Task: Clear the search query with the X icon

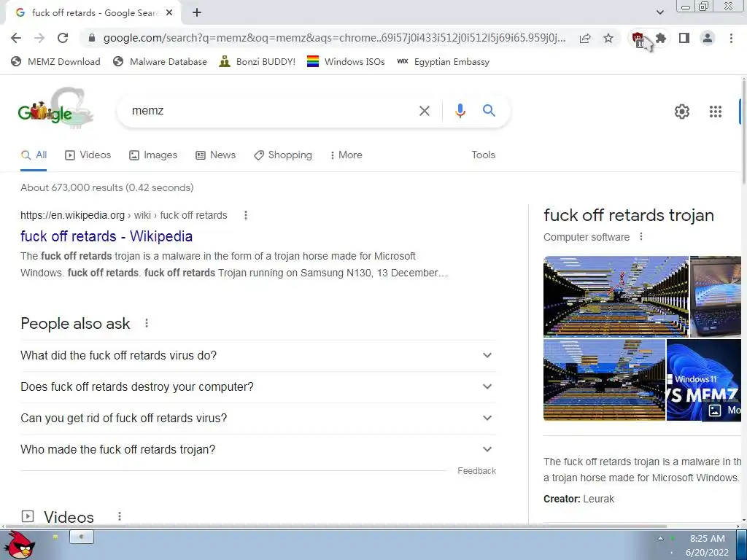Action: click(x=424, y=111)
